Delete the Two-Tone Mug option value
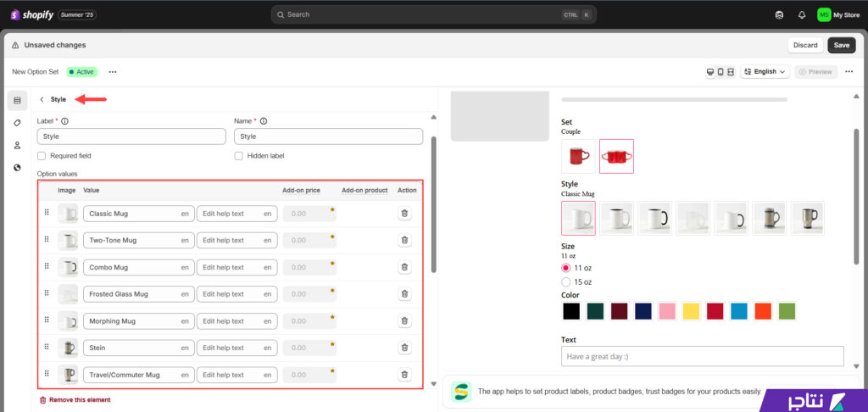Viewport: 868px width, 412px height. click(x=404, y=240)
